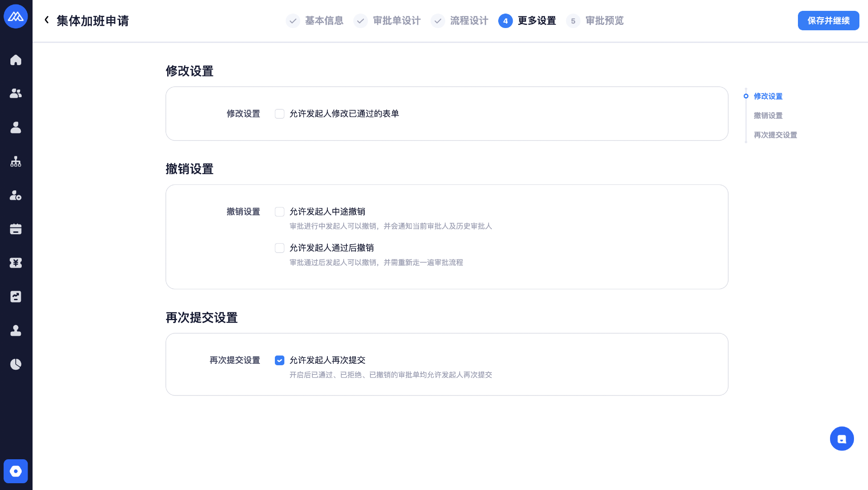Enable 允许发起人修改已通过的表单 checkbox

coord(279,114)
